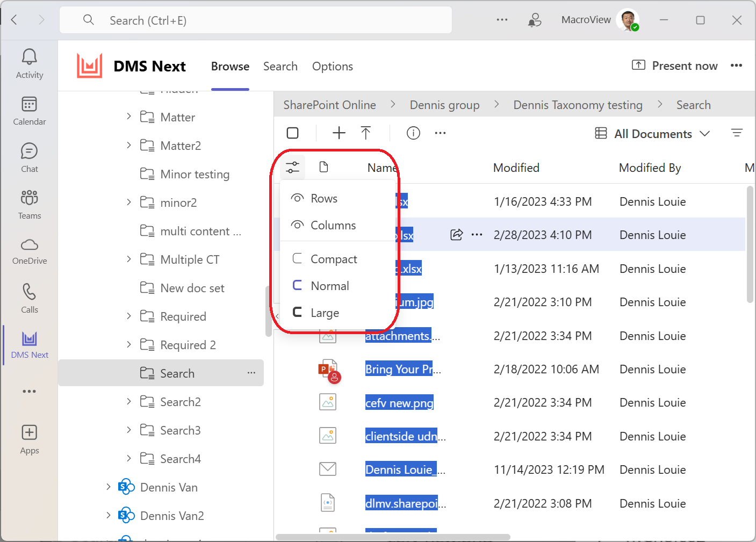Viewport: 756px width, 542px height.
Task: Open the information details icon
Action: point(413,133)
